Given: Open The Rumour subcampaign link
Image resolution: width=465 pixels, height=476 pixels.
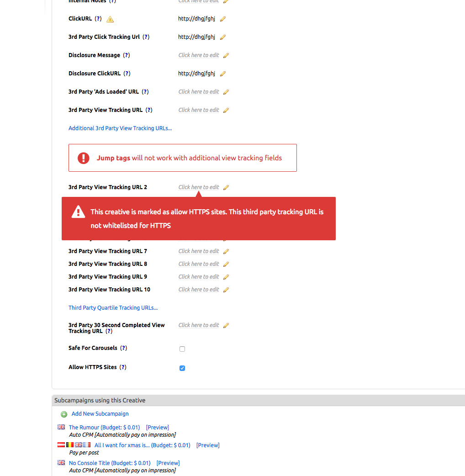Looking at the screenshot, I should tap(104, 428).
